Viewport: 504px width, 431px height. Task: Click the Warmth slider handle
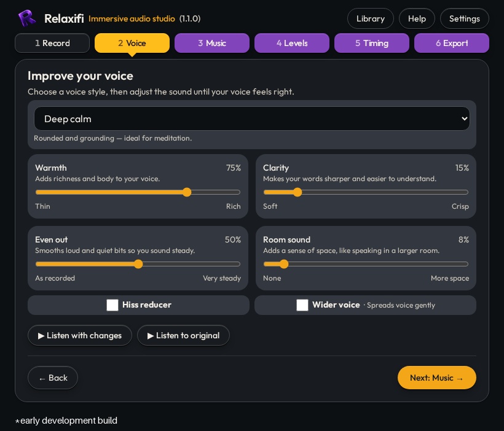click(x=187, y=192)
